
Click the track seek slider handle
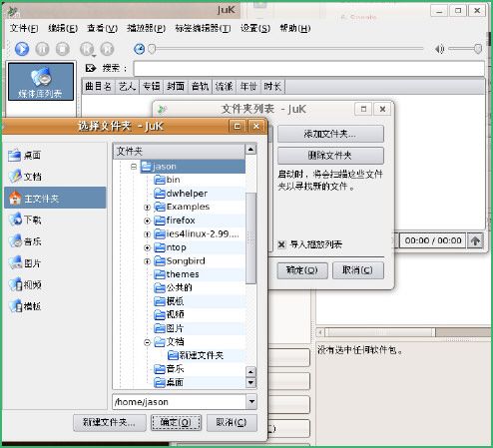(152, 49)
